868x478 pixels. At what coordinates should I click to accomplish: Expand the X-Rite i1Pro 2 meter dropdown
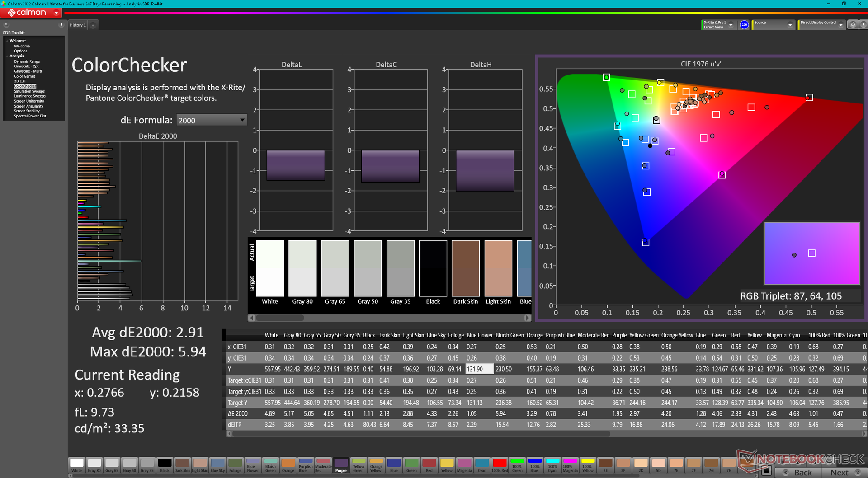[731, 25]
